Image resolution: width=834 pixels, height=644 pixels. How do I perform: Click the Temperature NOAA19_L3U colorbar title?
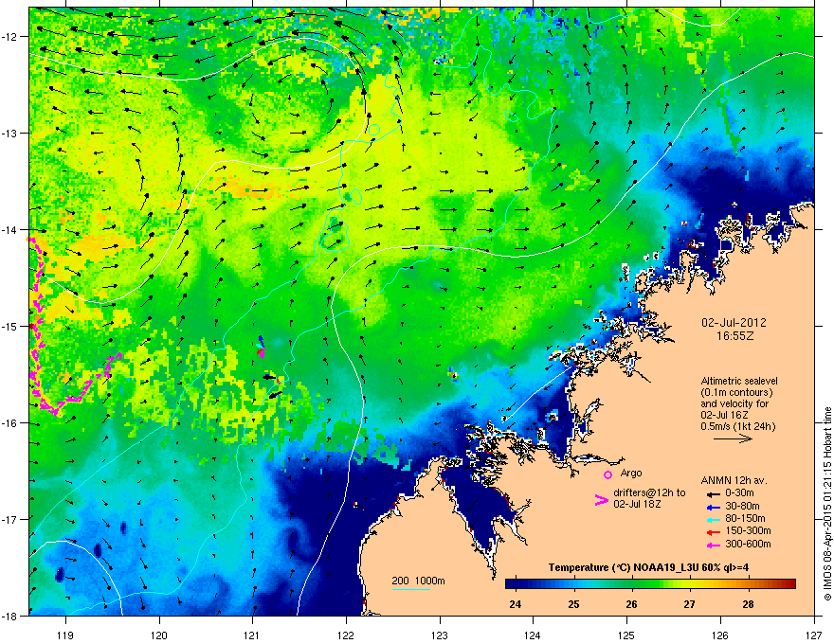coord(648,567)
